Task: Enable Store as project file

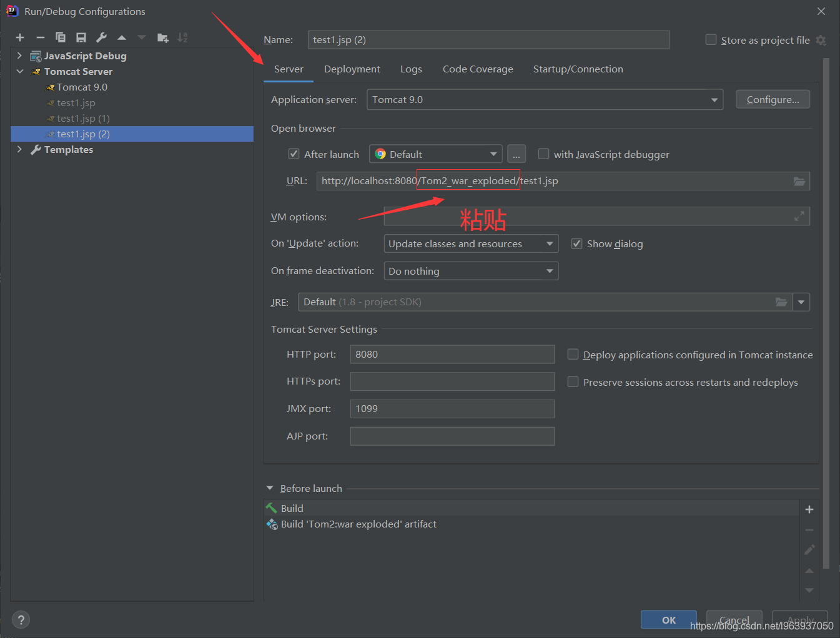Action: [711, 39]
